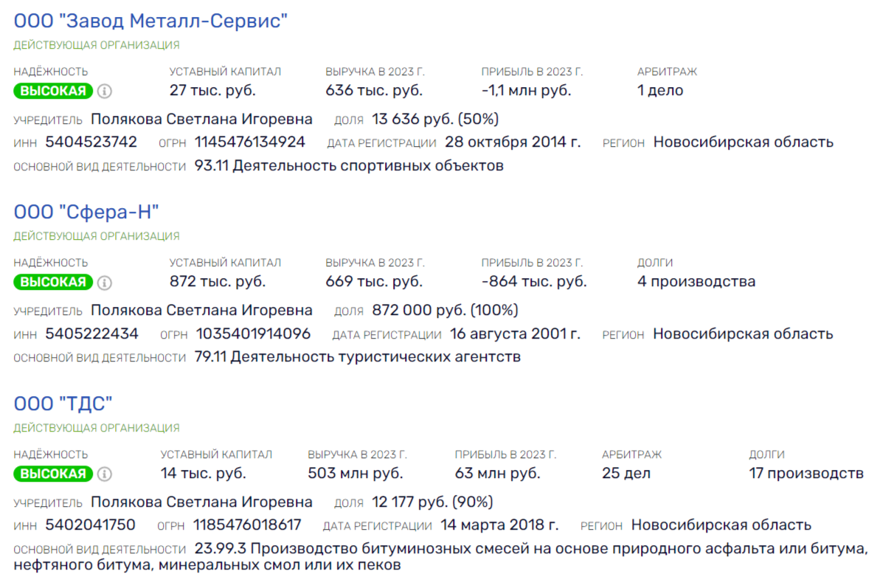Click "1 дело" arbitration value
Screen dimensions: 891x588
660,91
